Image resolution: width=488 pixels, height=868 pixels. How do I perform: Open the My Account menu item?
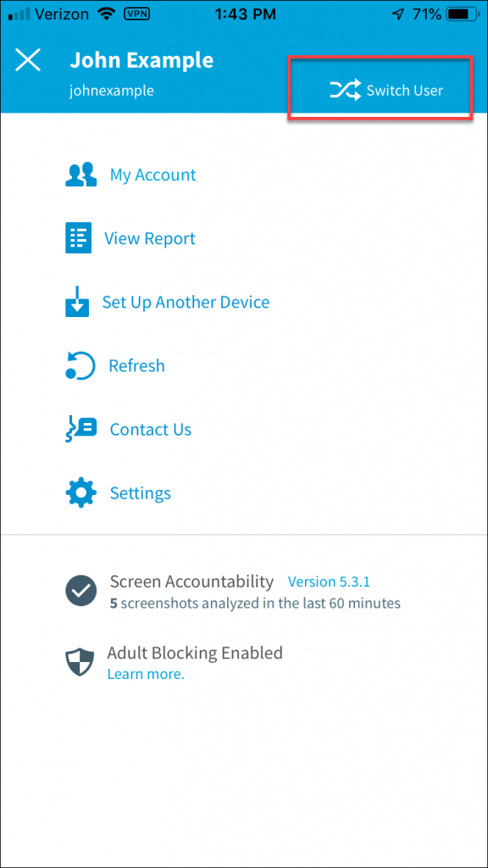tap(152, 175)
